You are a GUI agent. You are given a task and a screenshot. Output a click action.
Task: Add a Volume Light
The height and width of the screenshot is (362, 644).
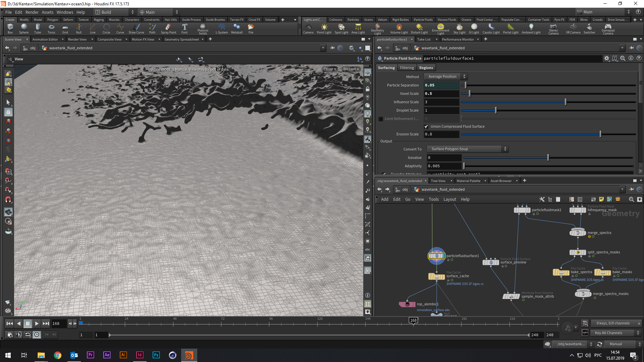(399, 29)
